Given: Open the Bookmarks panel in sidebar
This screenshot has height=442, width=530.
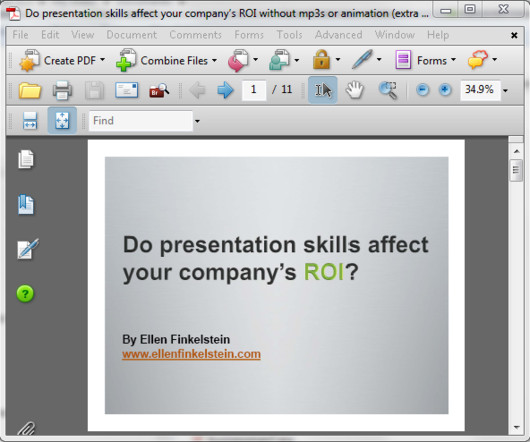Looking at the screenshot, I should (x=26, y=204).
